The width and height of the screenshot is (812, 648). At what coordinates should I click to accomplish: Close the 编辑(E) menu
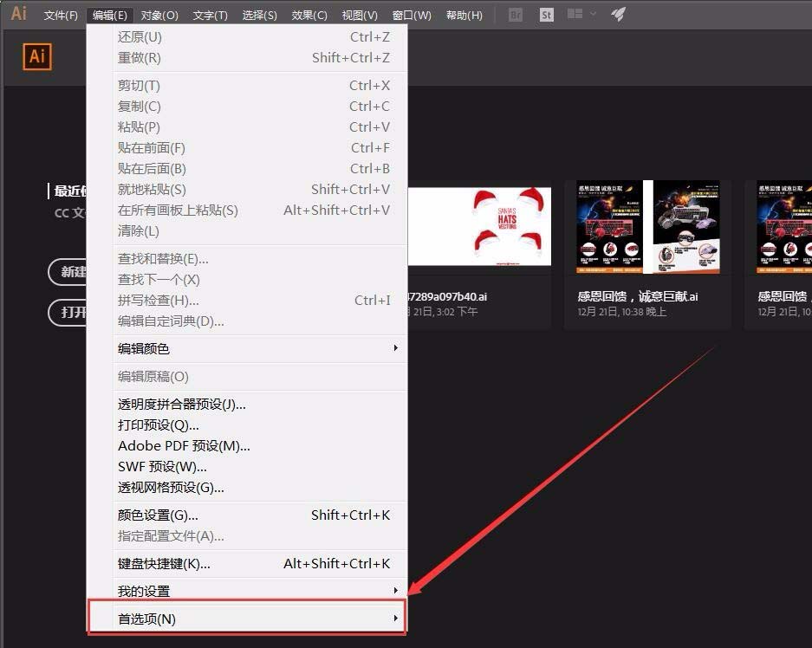click(x=110, y=15)
